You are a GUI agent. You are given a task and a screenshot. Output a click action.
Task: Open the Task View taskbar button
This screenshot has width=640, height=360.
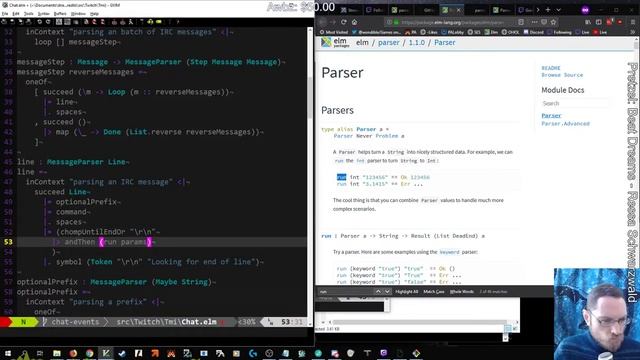pyautogui.click(x=40, y=353)
